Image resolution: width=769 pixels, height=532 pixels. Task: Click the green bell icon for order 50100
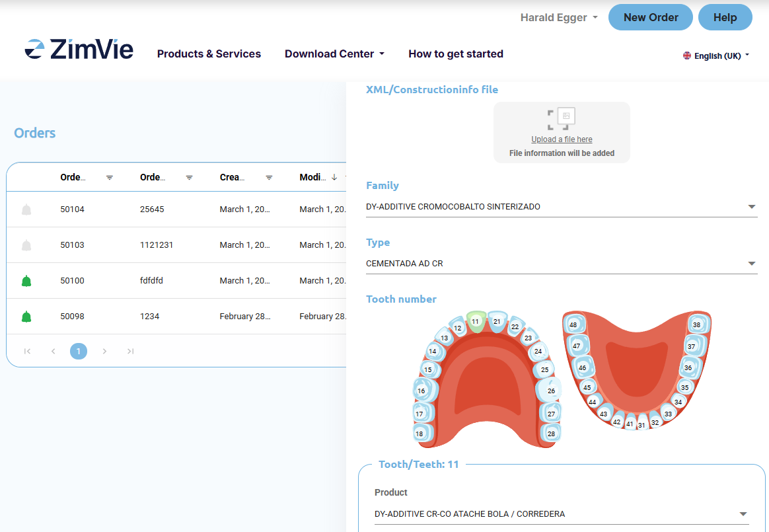[x=26, y=281]
